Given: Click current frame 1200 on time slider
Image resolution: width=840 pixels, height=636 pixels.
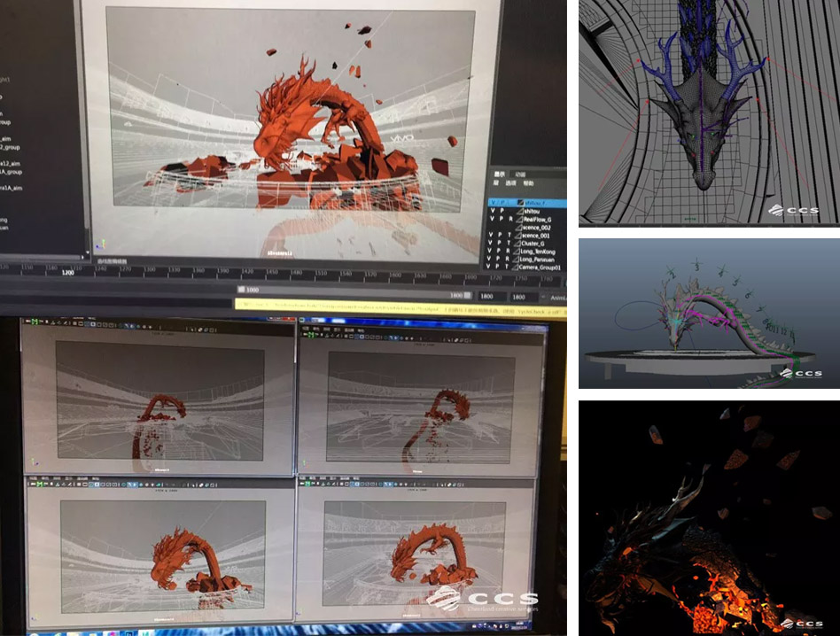Looking at the screenshot, I should click(x=68, y=273).
